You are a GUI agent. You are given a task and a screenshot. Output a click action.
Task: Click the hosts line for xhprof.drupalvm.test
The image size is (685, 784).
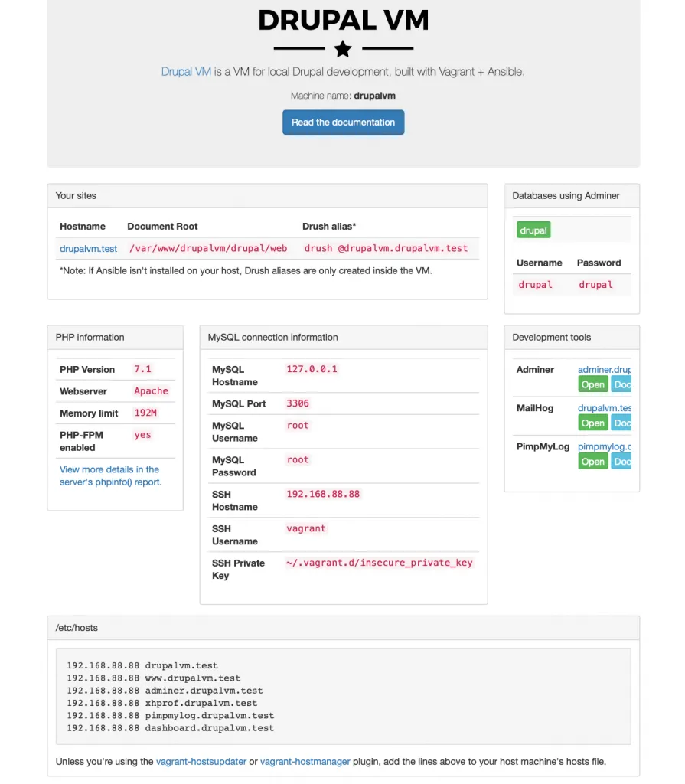pos(162,703)
